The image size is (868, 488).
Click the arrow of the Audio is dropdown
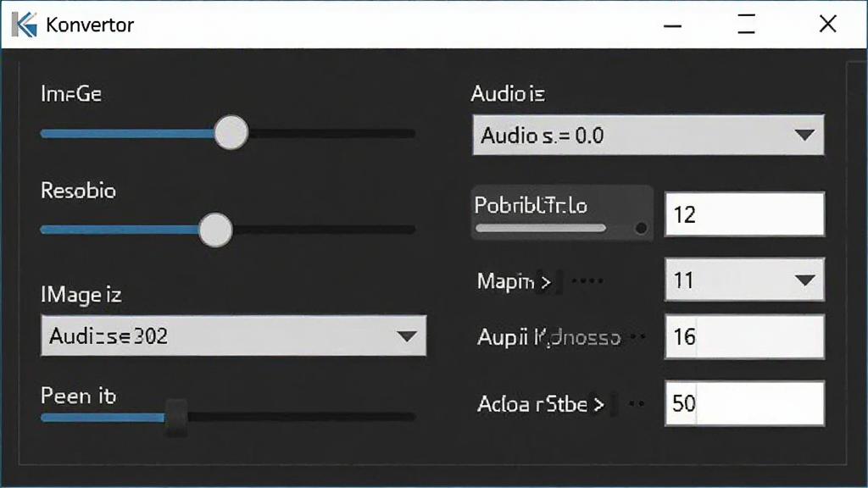coord(804,135)
